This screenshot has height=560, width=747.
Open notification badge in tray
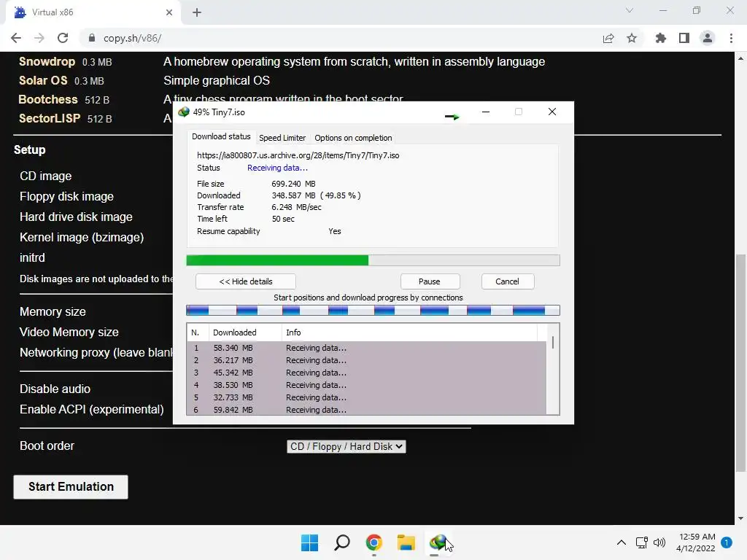(727, 542)
